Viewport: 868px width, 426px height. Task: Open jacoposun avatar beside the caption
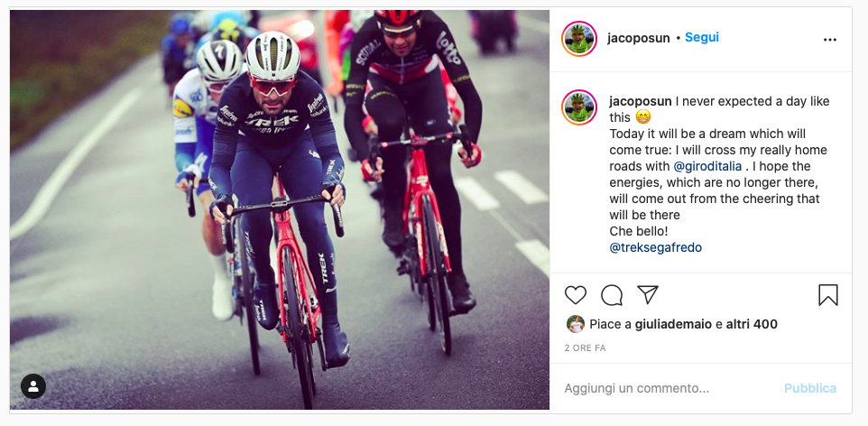[579, 107]
